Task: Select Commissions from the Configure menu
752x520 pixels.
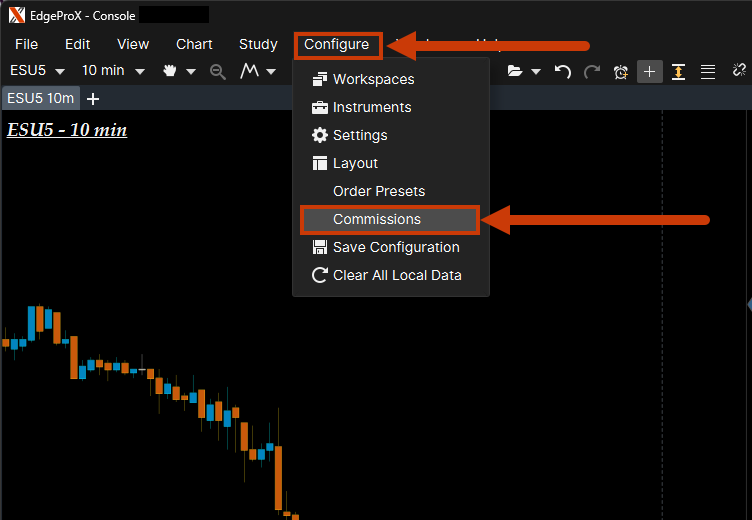Action: coord(377,219)
